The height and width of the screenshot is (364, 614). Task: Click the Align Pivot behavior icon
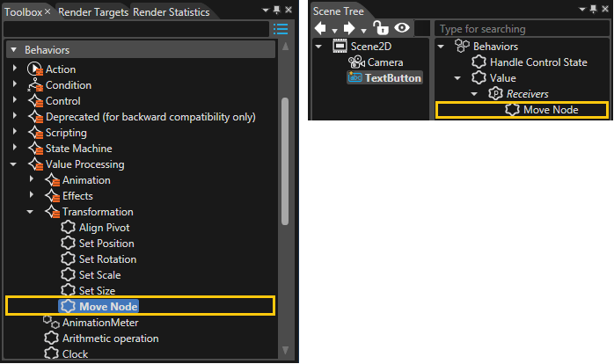coord(68,228)
